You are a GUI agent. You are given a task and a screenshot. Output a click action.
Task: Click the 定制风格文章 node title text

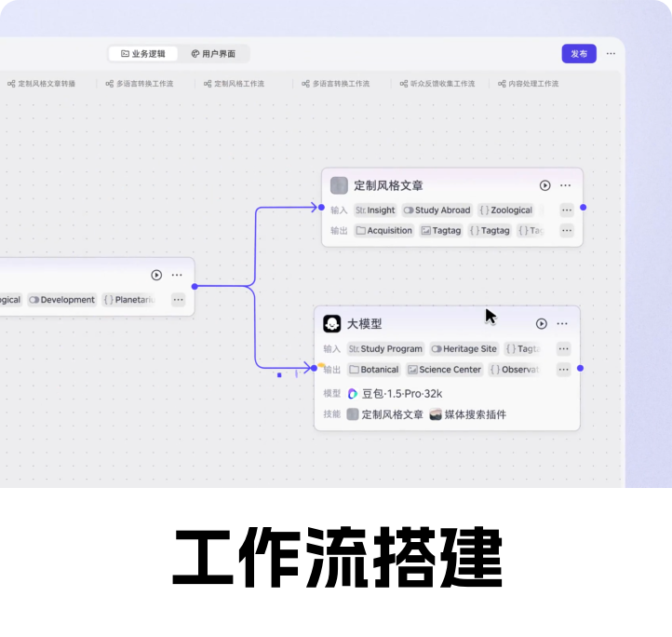(388, 185)
